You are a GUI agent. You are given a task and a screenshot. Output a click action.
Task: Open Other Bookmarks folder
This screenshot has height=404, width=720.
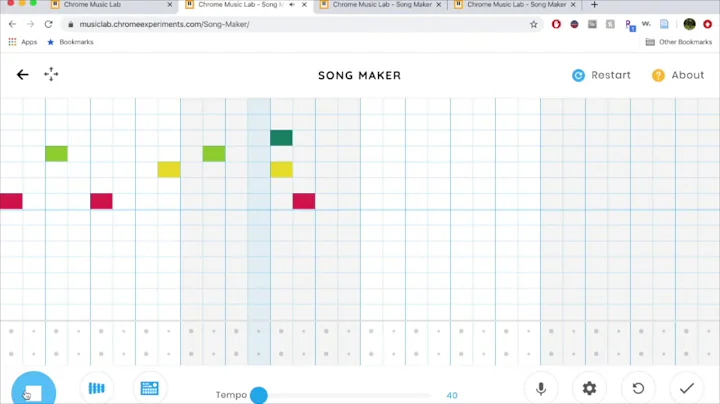pos(679,42)
